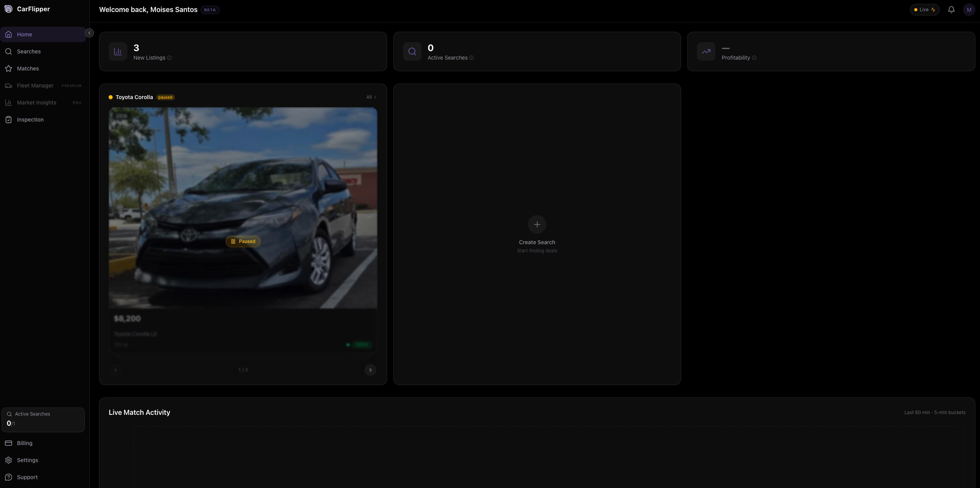Expand All listings for Toyota Corolla
980x488 pixels.
point(371,97)
